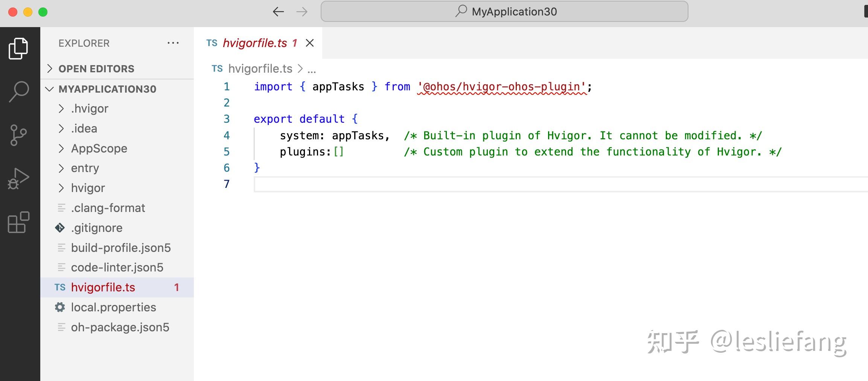
Task: Click the 'plugins:[]' text on line 5
Action: pyautogui.click(x=312, y=152)
